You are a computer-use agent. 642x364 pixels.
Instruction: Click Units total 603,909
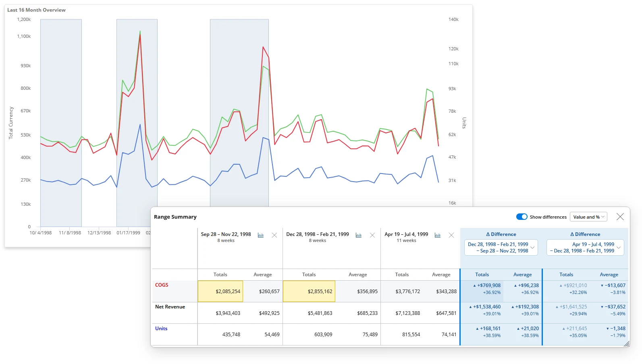coord(323,335)
